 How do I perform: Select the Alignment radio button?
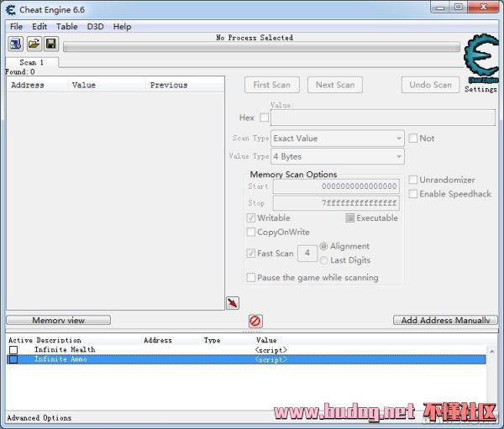323,247
